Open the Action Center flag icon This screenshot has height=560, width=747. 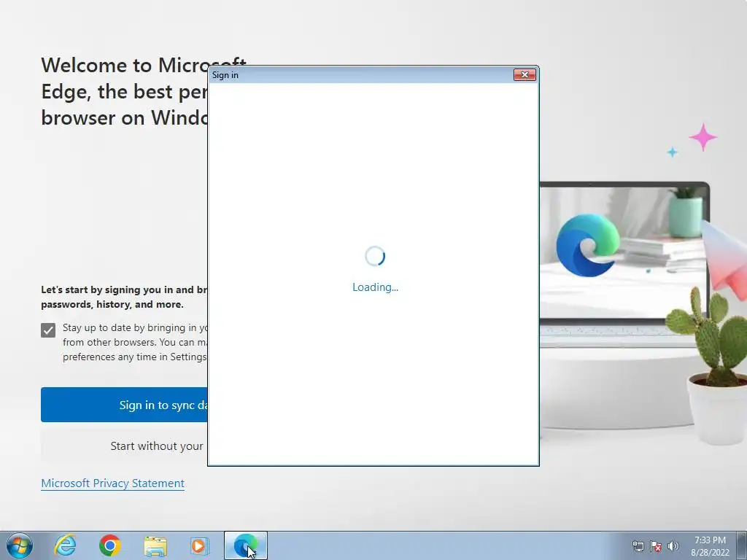click(x=656, y=546)
